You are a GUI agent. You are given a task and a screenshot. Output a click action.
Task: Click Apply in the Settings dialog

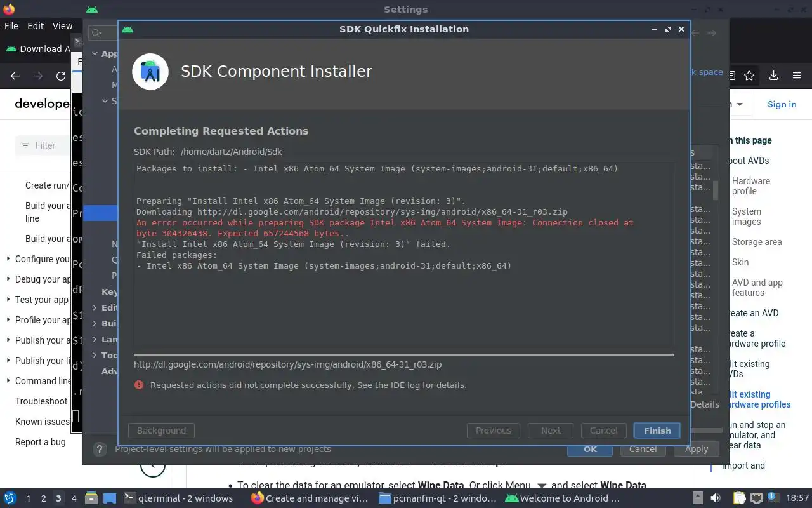(696, 449)
